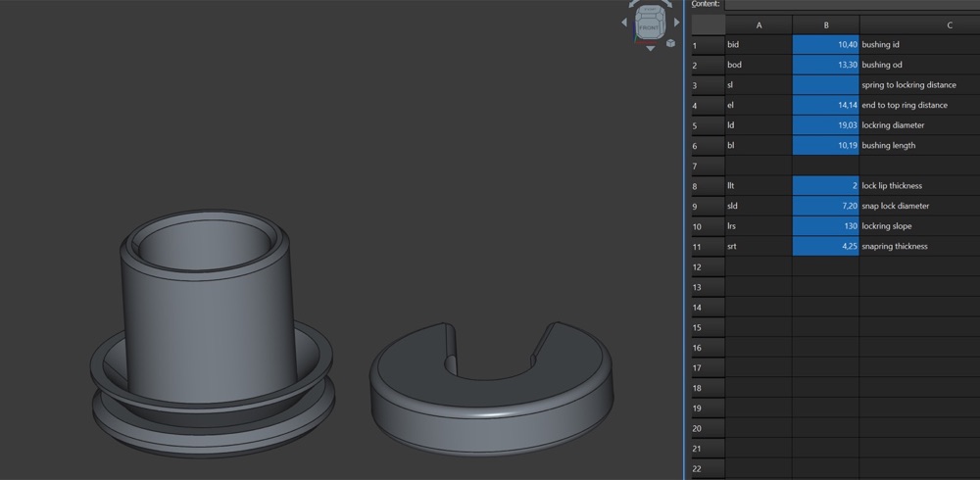Select row 7 header
This screenshot has width=980, height=480.
pos(709,166)
